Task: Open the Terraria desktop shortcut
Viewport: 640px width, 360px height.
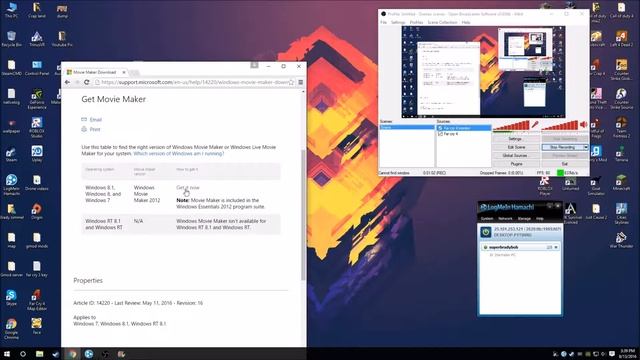Action: click(x=621, y=154)
